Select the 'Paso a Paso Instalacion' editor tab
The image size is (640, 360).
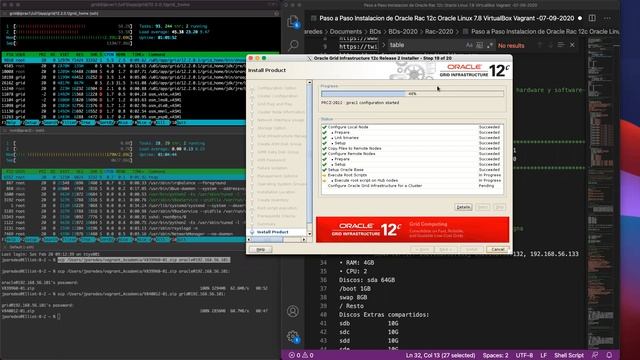(447, 18)
